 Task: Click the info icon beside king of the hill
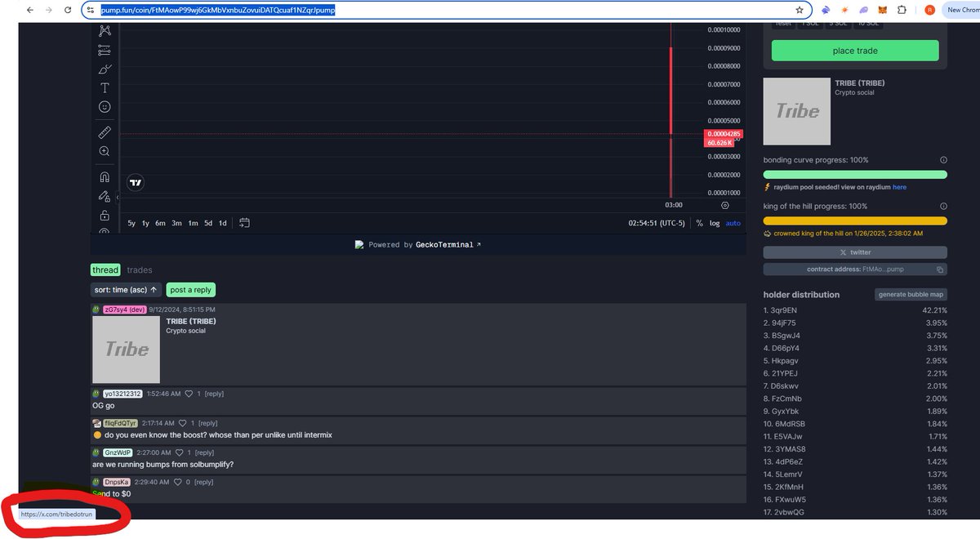[x=943, y=207]
